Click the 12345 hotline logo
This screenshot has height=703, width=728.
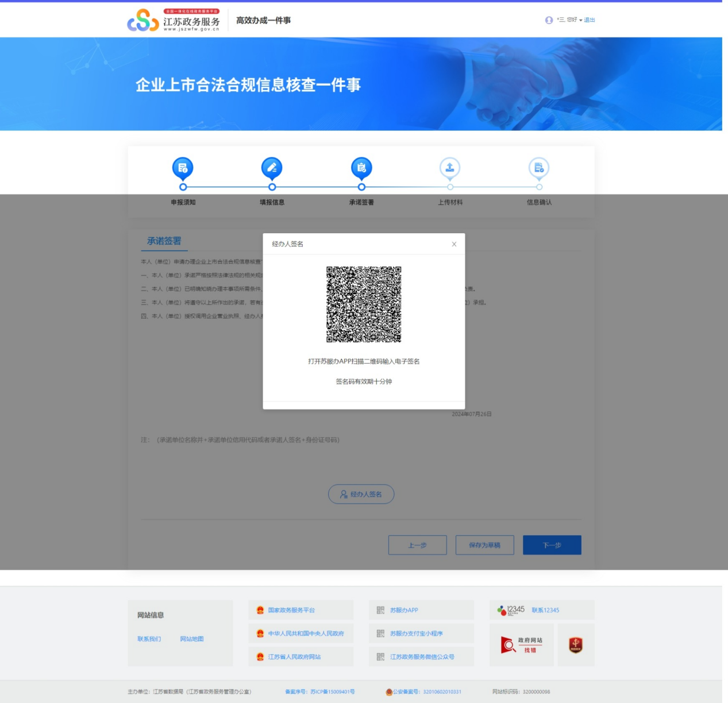coord(511,610)
